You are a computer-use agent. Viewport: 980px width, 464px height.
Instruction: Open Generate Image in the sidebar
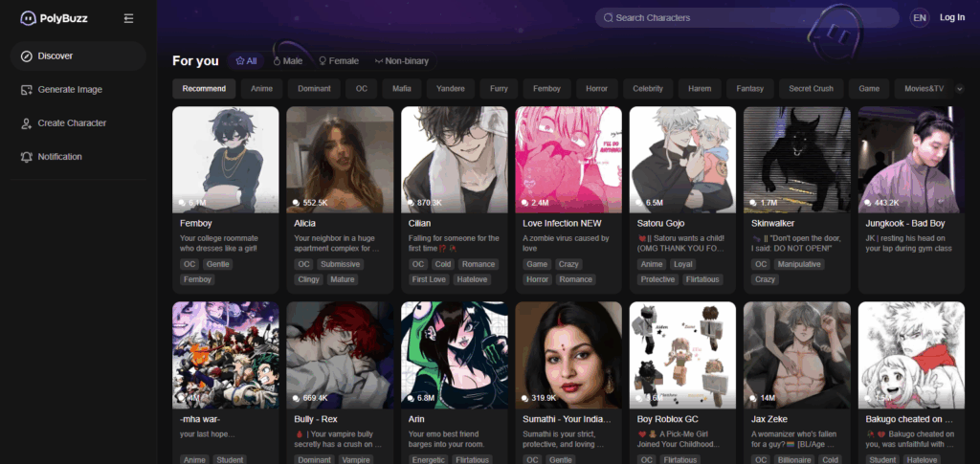(x=78, y=90)
